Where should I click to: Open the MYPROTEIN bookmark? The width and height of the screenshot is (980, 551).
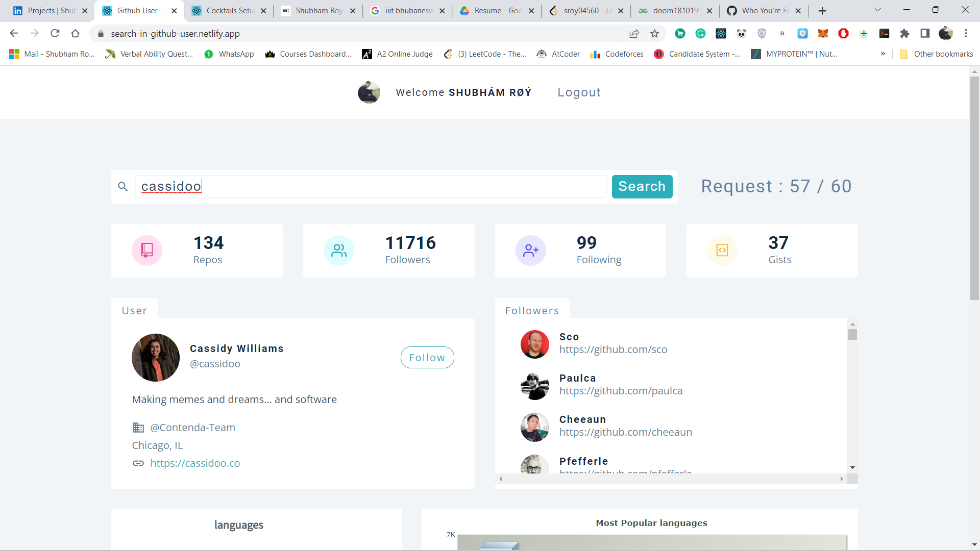click(x=794, y=54)
